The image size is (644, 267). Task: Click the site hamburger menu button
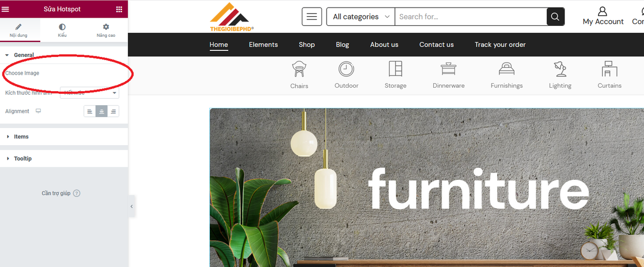(312, 17)
